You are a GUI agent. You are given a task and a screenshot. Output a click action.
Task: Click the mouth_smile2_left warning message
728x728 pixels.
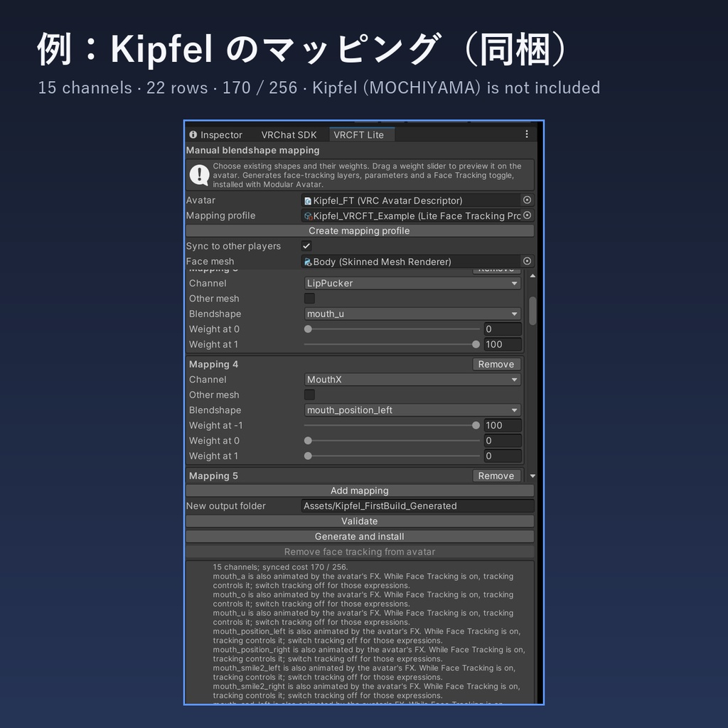(364, 673)
